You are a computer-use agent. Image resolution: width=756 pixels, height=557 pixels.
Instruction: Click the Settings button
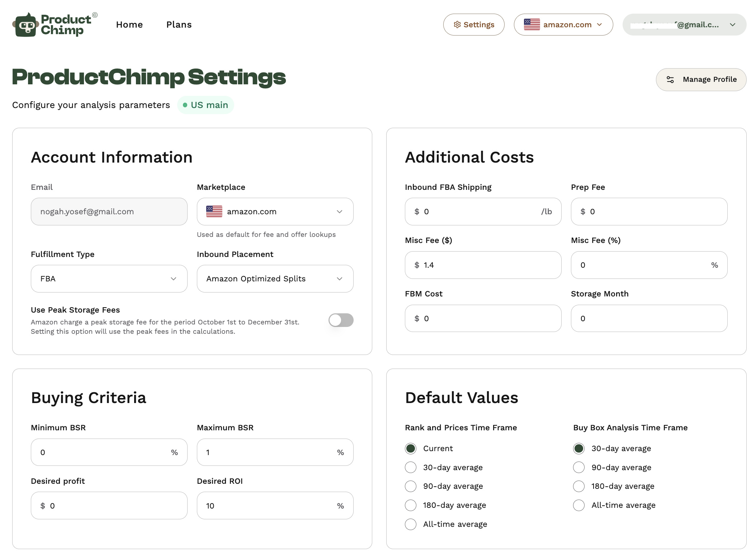(474, 25)
